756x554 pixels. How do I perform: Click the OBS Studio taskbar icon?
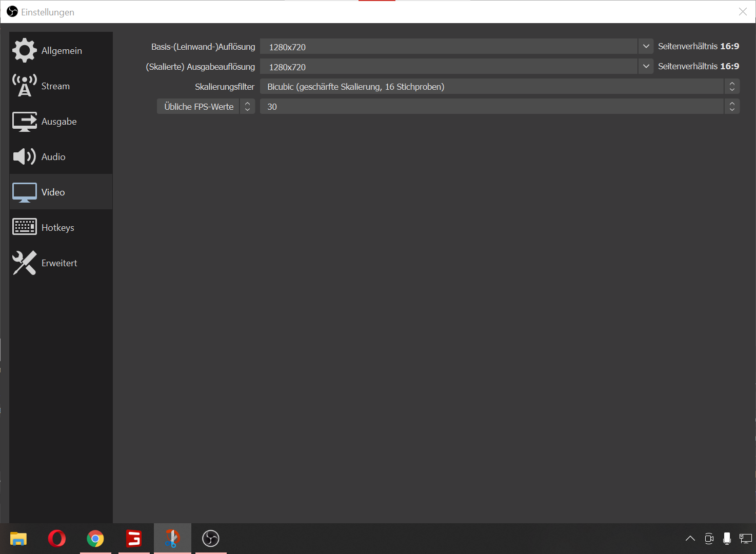click(x=211, y=538)
